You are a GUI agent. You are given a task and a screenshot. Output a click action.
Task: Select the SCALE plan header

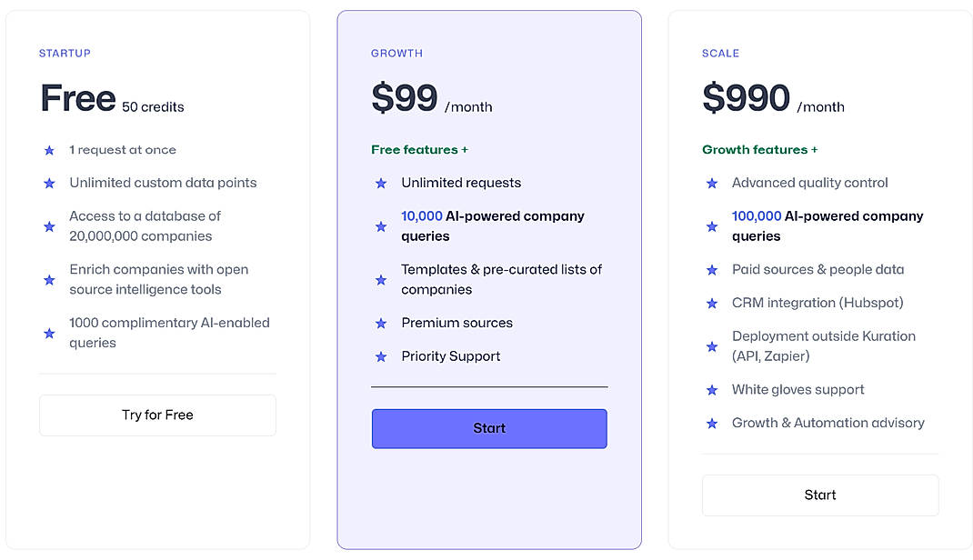(720, 53)
